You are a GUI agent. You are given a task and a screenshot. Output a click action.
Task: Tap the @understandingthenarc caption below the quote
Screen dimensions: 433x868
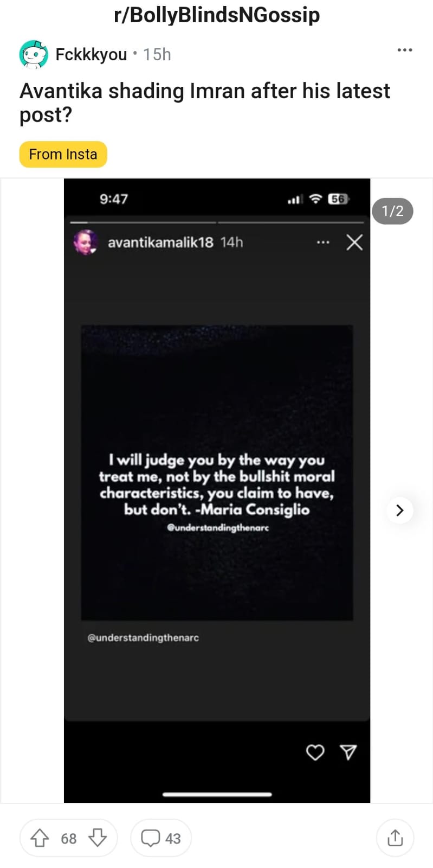[143, 637]
